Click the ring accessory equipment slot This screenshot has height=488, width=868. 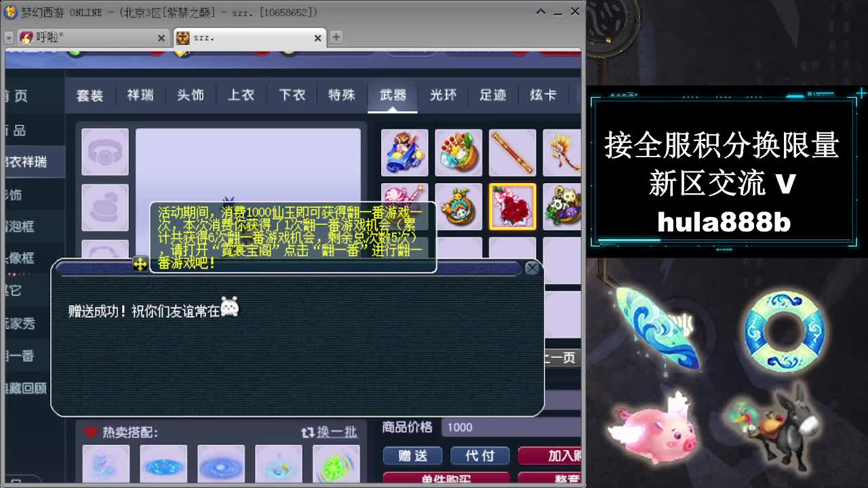[105, 152]
